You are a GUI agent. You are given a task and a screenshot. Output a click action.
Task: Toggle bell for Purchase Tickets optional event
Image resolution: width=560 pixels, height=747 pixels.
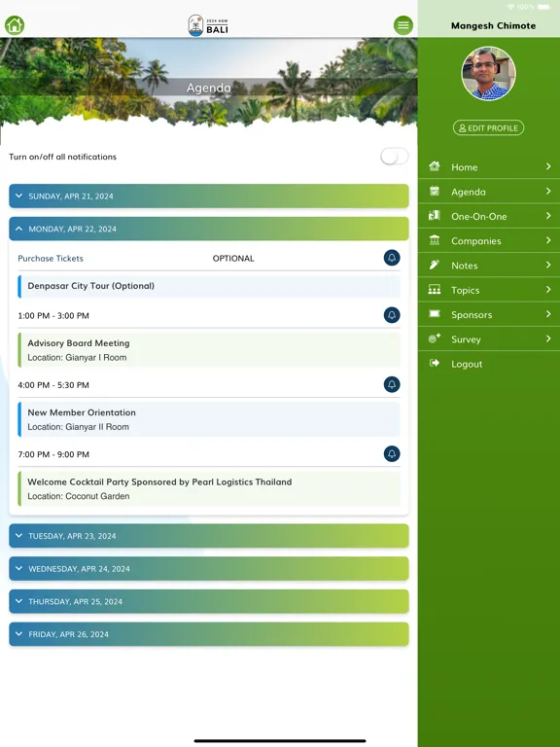392,258
